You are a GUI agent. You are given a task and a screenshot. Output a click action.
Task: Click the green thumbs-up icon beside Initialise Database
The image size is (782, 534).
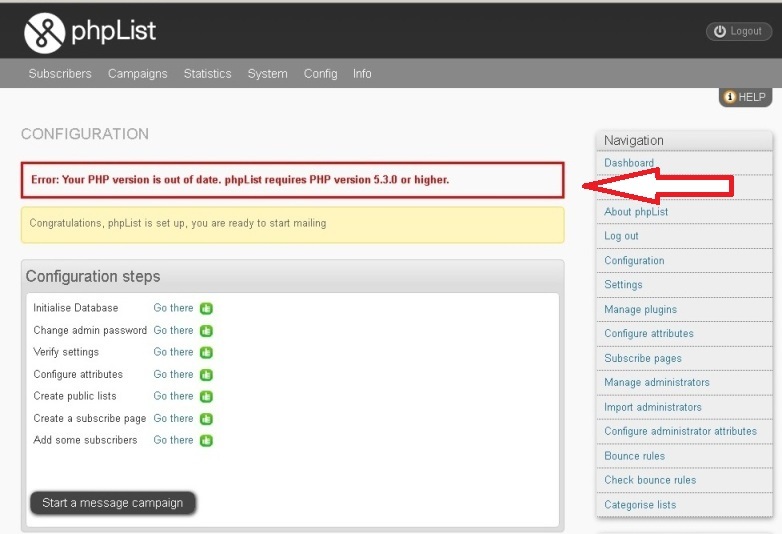coord(206,309)
